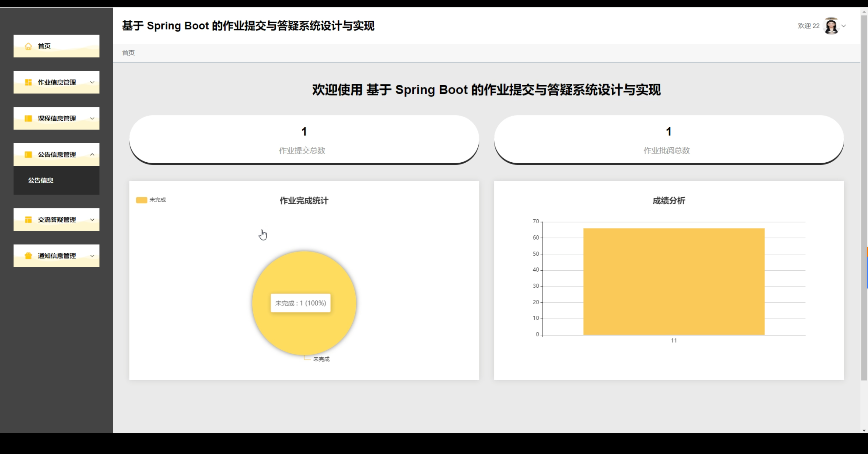Viewport: 868px width, 454px height.
Task: Open the 首页 sidebar menu item
Action: tap(56, 46)
